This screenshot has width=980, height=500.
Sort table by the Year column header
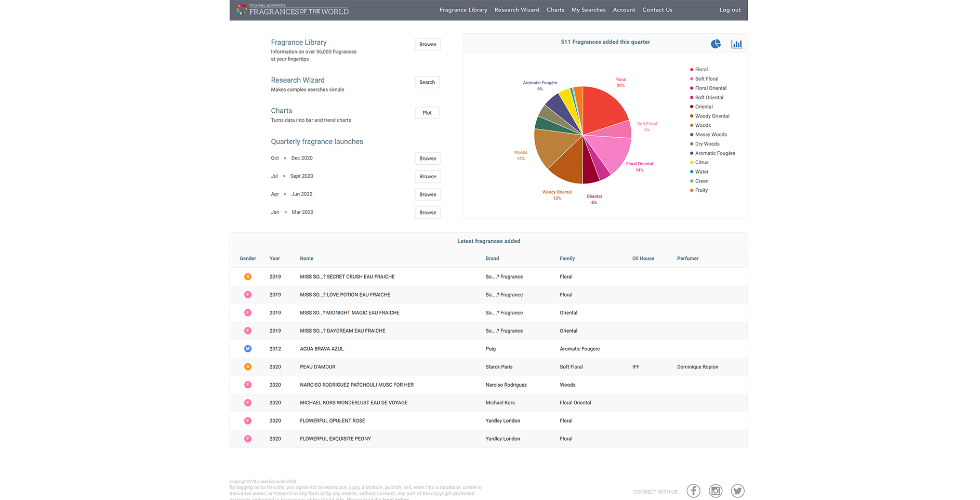274,259
